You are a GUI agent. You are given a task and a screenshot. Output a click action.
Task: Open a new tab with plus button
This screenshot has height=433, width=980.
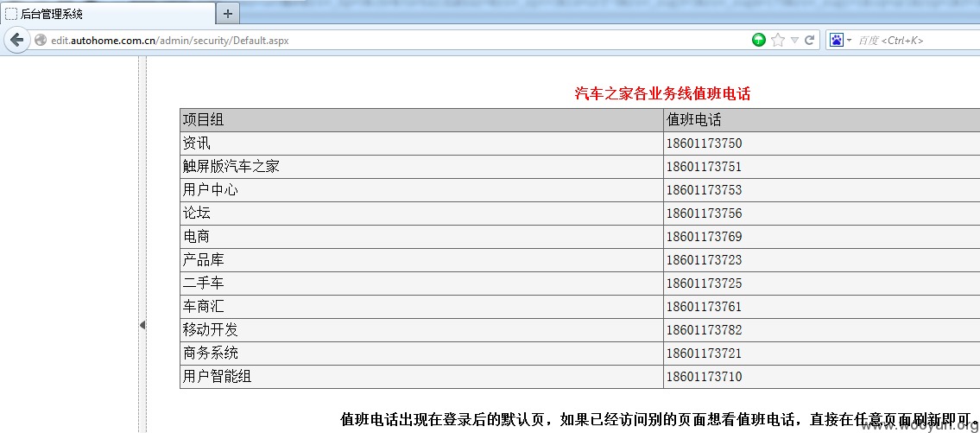227,13
